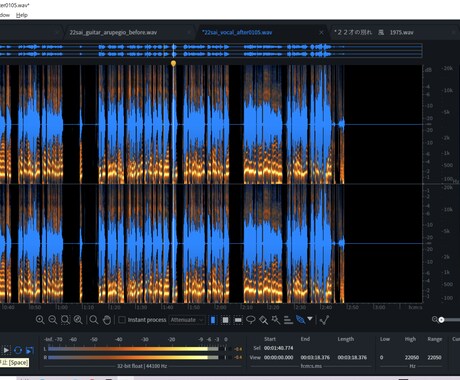Open the Attenuate mode dropdown
460x380 pixels.
coord(187,320)
